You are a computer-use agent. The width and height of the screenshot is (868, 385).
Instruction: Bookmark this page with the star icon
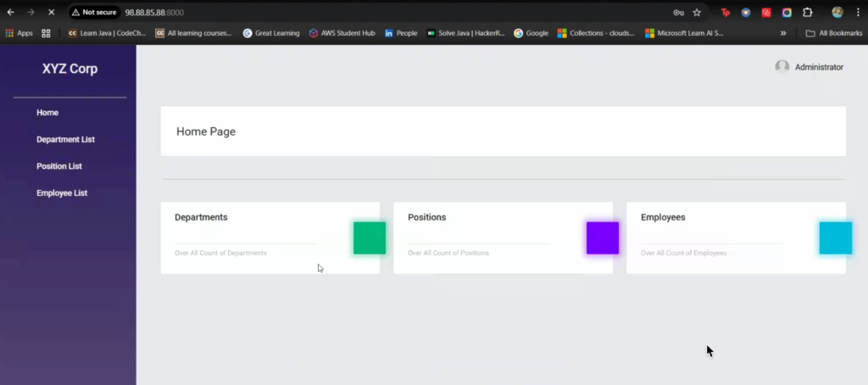tap(697, 13)
